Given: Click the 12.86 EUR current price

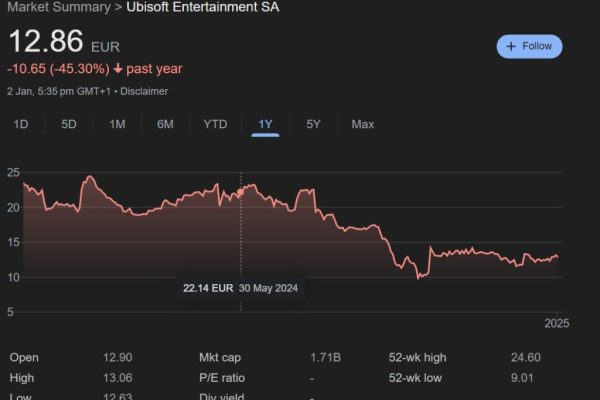Looking at the screenshot, I should point(64,41).
